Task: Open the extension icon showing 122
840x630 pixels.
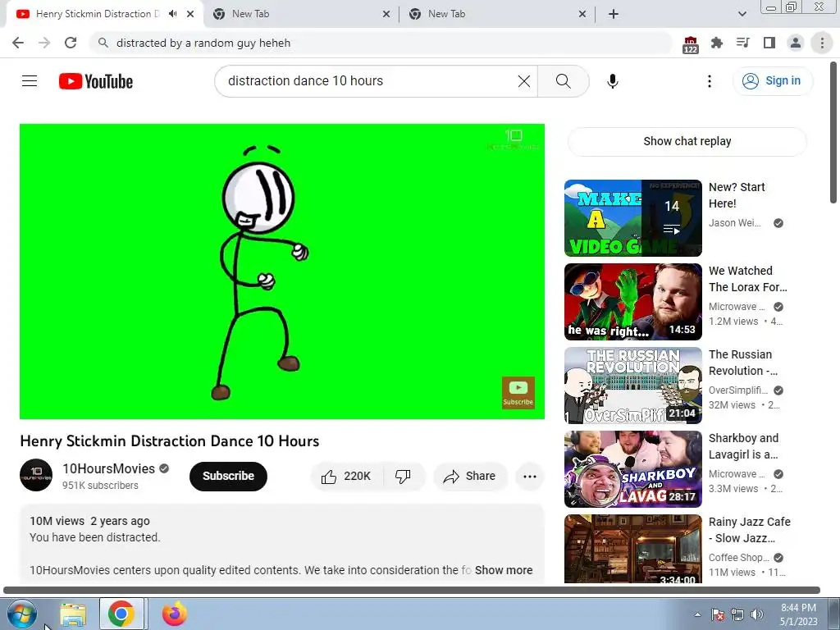Action: coord(691,44)
